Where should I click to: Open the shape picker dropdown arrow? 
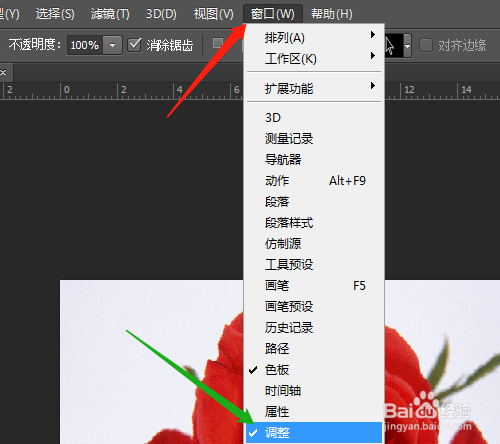[407, 46]
